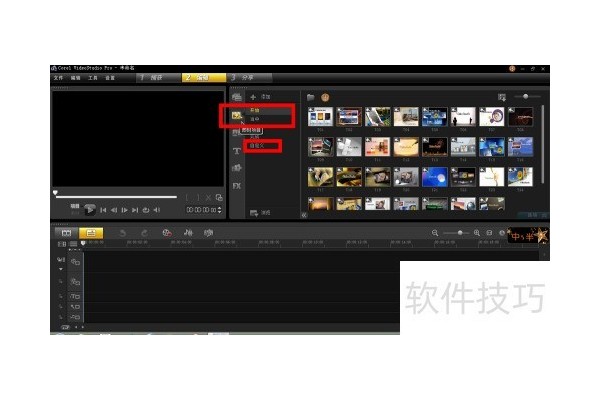Viewport: 600px width, 400px height.
Task: Collapse the library panel with double-arrow
Action: (x=304, y=215)
